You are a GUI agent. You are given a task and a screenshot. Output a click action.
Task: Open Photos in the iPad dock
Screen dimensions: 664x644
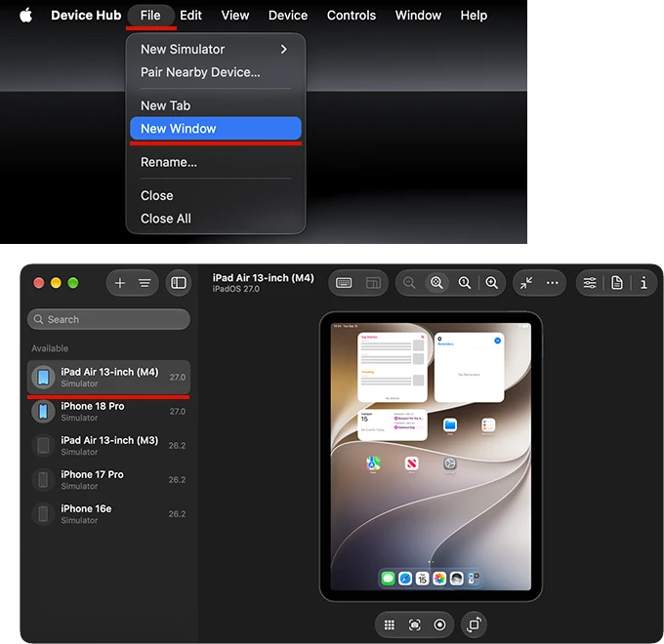(x=439, y=578)
